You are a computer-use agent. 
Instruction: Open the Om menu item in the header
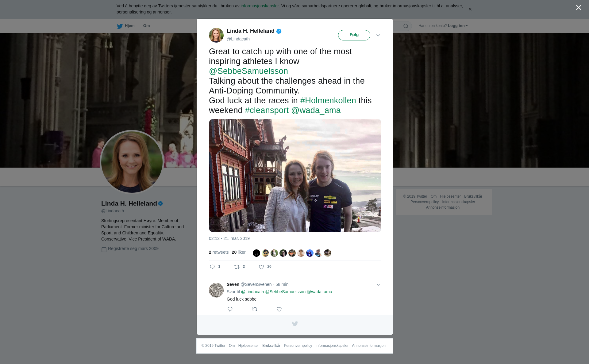tap(146, 26)
